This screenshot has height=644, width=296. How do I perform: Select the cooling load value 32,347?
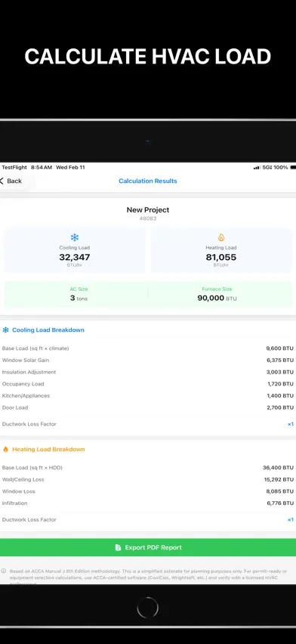[x=74, y=258]
